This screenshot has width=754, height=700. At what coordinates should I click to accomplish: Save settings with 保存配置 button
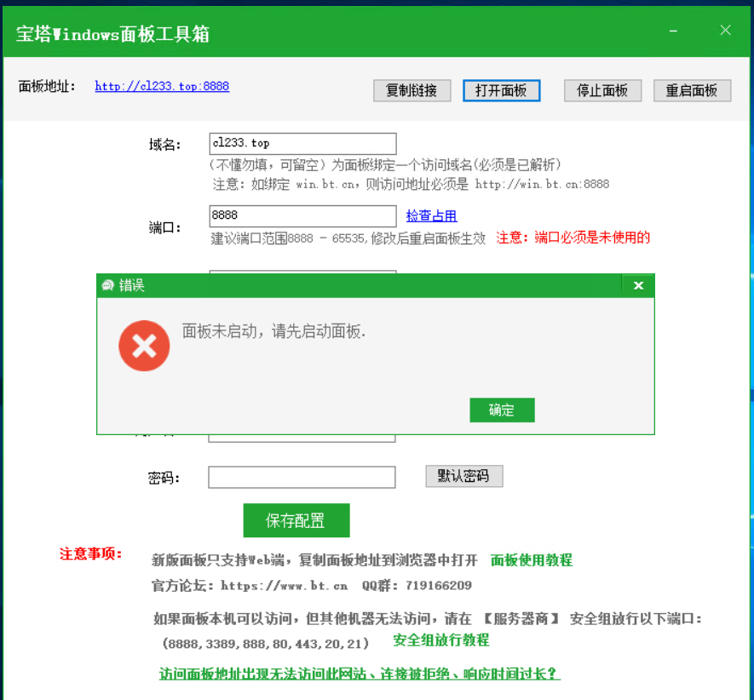[296, 520]
